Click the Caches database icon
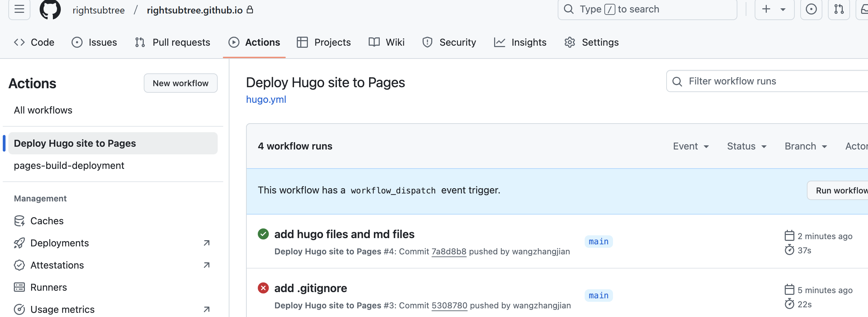 [x=19, y=221]
